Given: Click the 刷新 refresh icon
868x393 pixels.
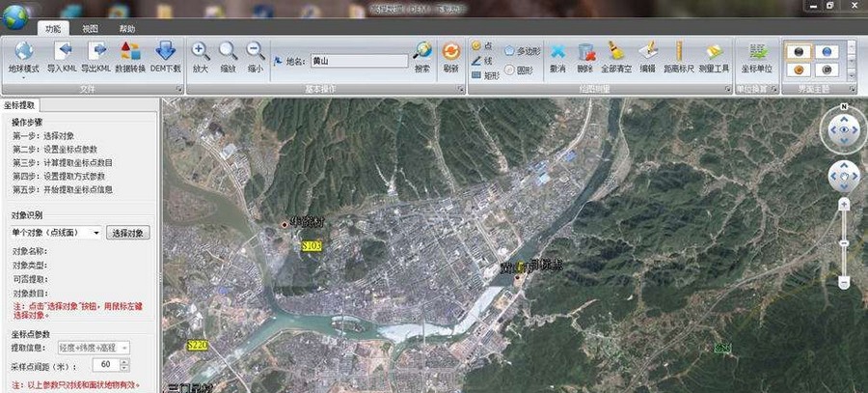Looking at the screenshot, I should (450, 52).
